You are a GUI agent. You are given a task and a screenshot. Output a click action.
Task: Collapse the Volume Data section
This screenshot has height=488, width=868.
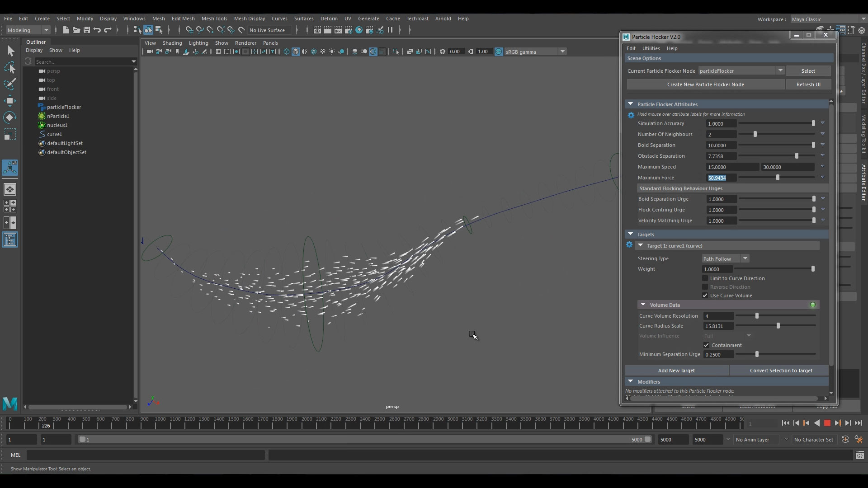click(x=643, y=305)
